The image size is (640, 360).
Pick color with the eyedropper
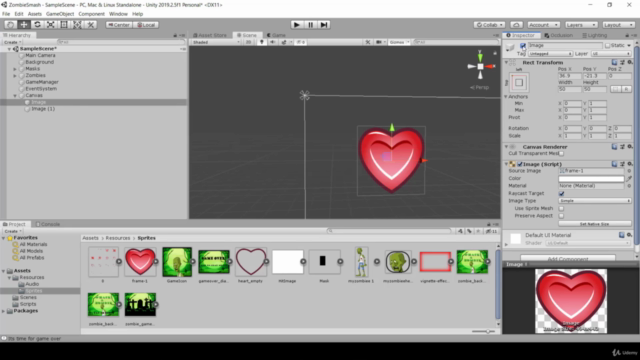[629, 178]
